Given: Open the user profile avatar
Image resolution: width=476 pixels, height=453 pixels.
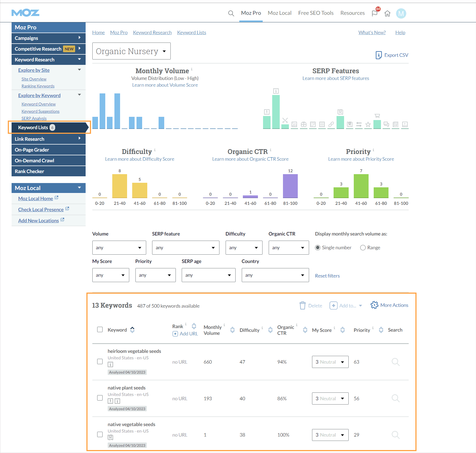Looking at the screenshot, I should (401, 13).
